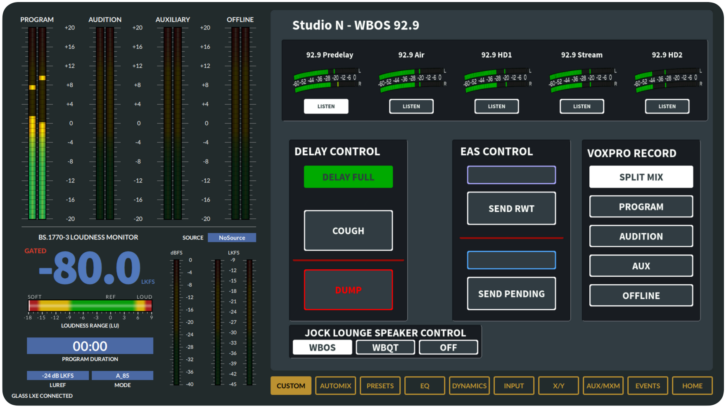Open the PRESETS tab
Viewport: 726px width, 408px height.
pyautogui.click(x=380, y=385)
